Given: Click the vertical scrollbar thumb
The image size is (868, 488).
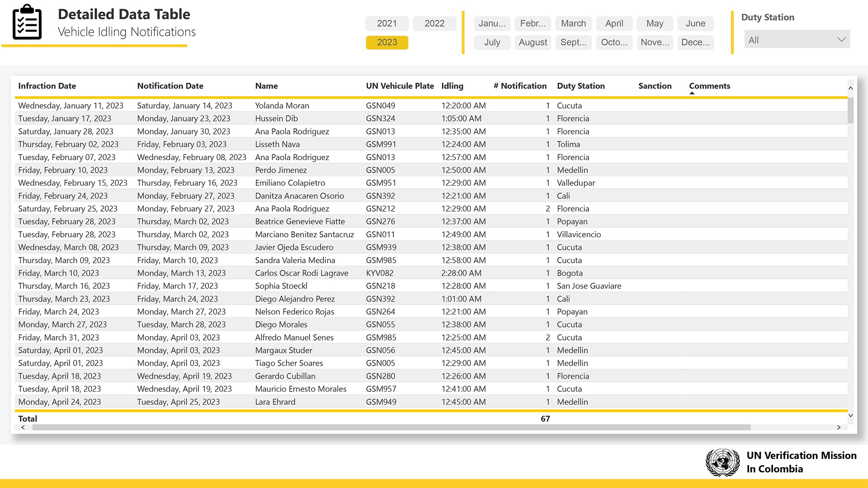Looking at the screenshot, I should click(x=851, y=110).
